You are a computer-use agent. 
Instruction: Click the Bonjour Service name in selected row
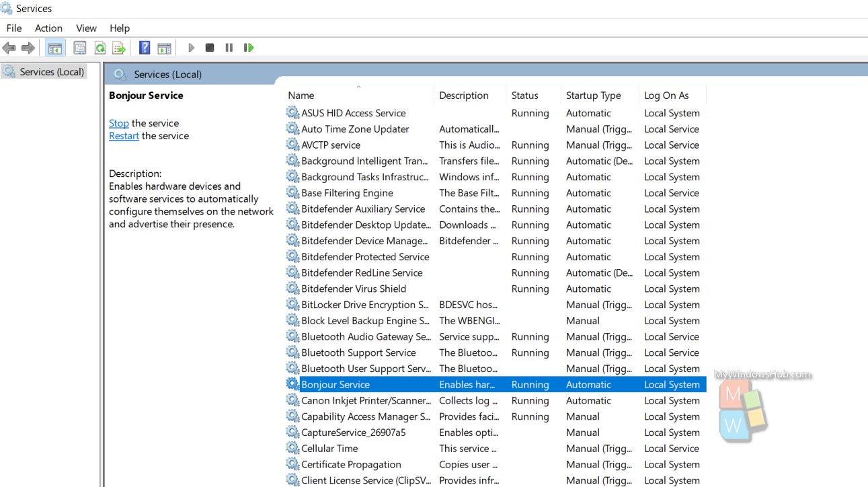pyautogui.click(x=336, y=385)
